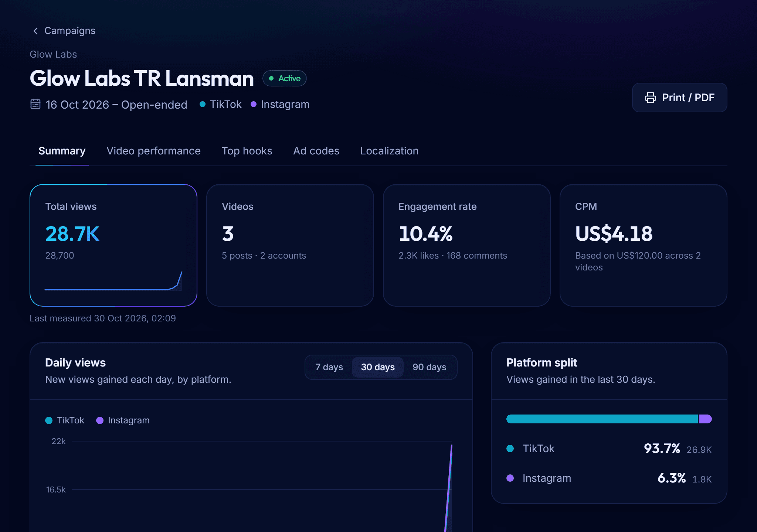This screenshot has width=757, height=532.
Task: Select the CPM card
Action: click(644, 245)
